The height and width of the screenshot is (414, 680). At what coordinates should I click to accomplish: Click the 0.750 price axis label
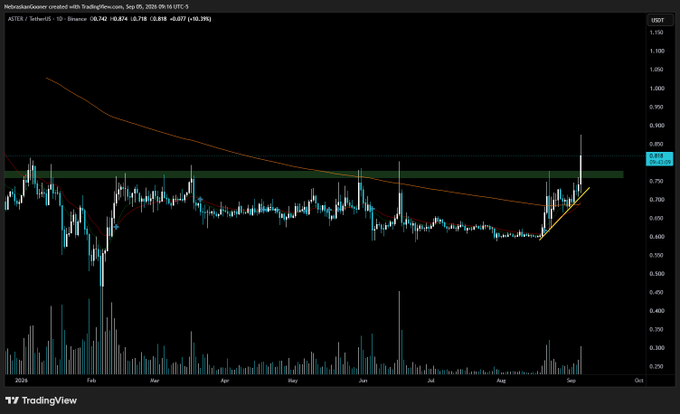coord(657,181)
